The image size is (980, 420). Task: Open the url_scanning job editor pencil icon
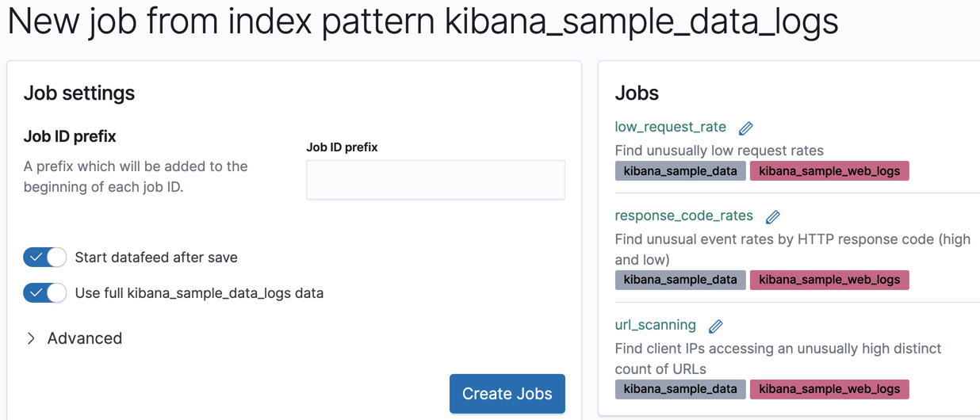click(x=715, y=326)
